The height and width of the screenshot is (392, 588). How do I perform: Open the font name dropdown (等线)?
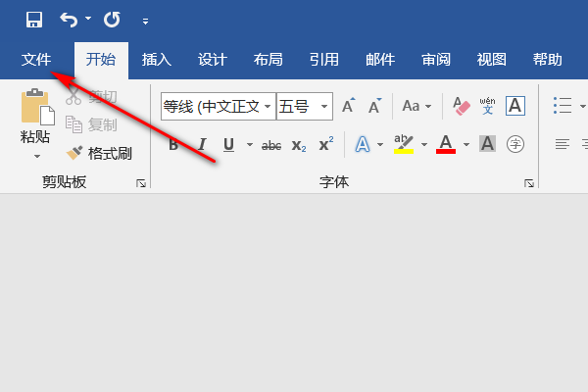coord(267,106)
